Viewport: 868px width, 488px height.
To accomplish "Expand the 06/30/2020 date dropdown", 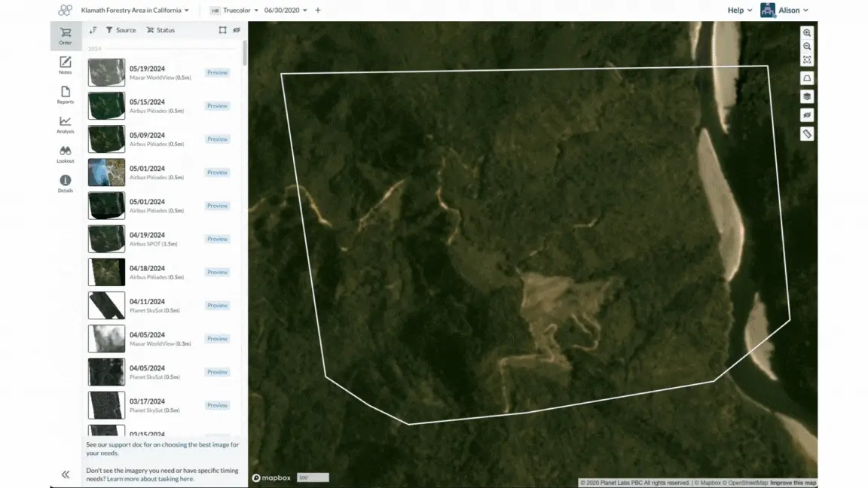I will point(286,10).
